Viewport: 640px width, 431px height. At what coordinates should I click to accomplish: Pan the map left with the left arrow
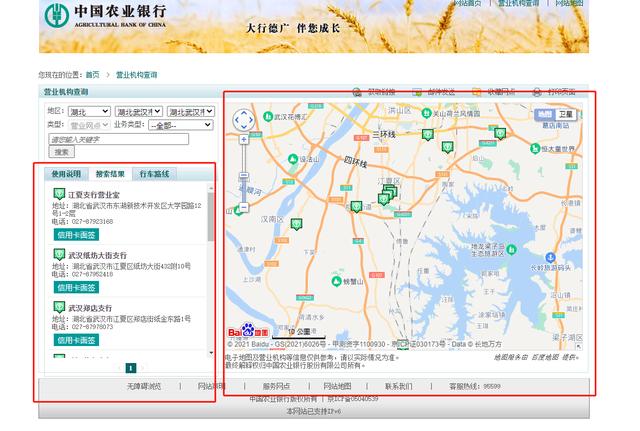[x=237, y=120]
